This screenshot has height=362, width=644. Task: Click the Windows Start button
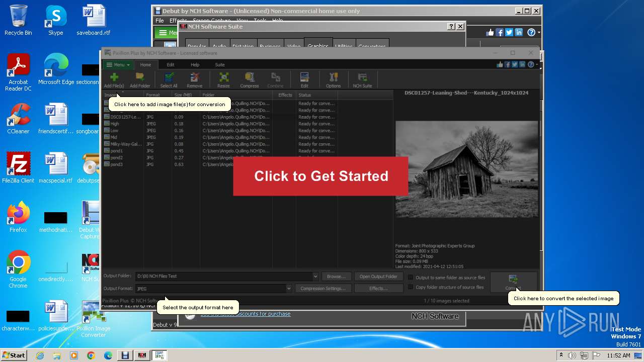click(14, 355)
